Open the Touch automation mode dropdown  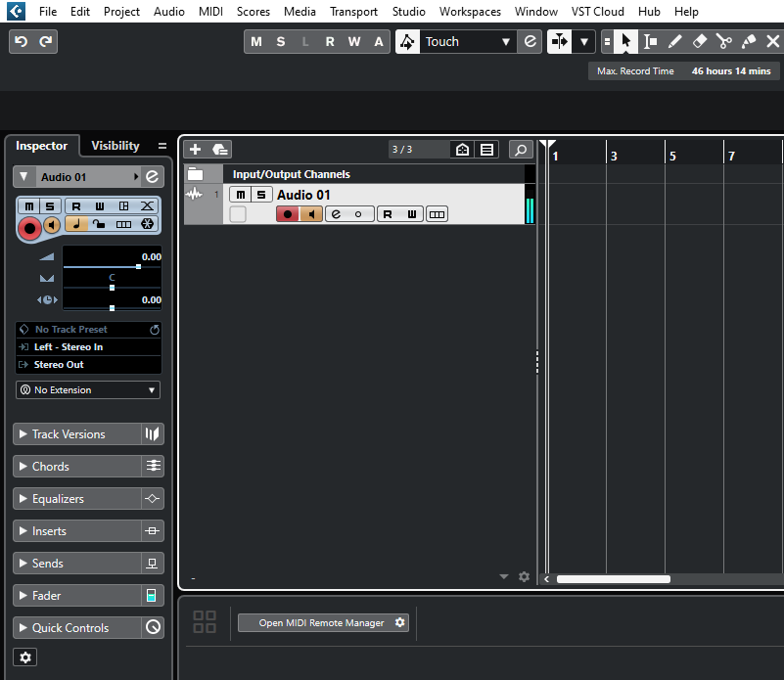[x=466, y=41]
